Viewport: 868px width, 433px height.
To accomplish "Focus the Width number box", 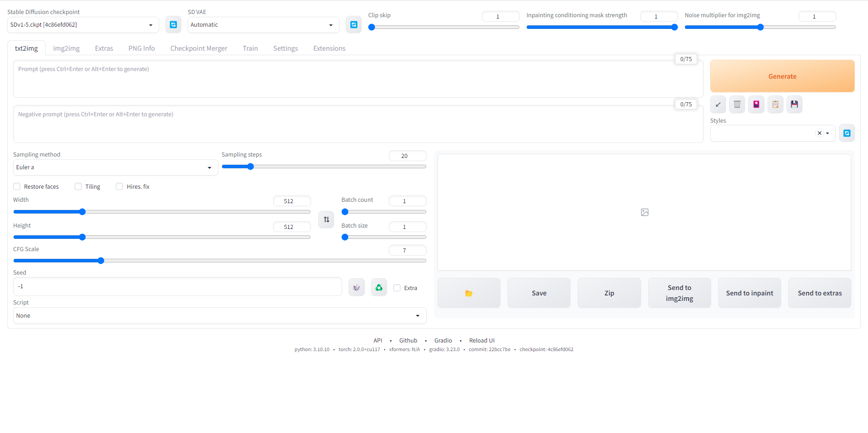I will tap(292, 201).
